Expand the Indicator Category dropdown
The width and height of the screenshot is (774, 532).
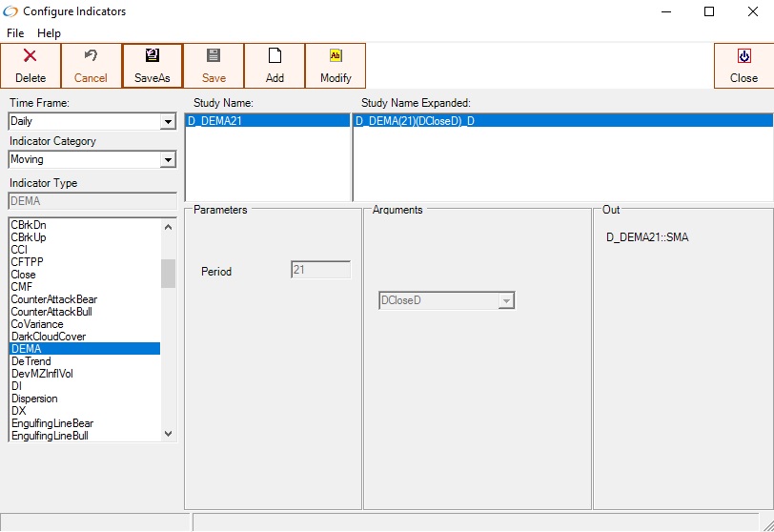pyautogui.click(x=168, y=160)
